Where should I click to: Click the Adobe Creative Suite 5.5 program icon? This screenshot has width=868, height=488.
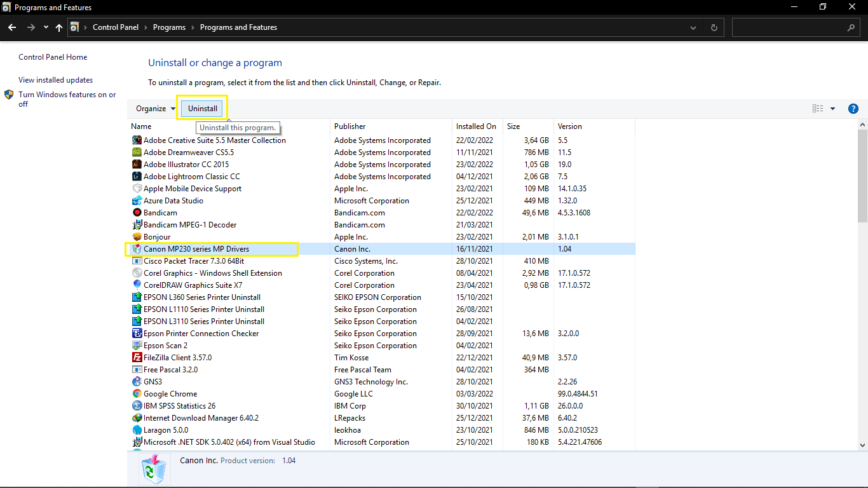pos(137,140)
